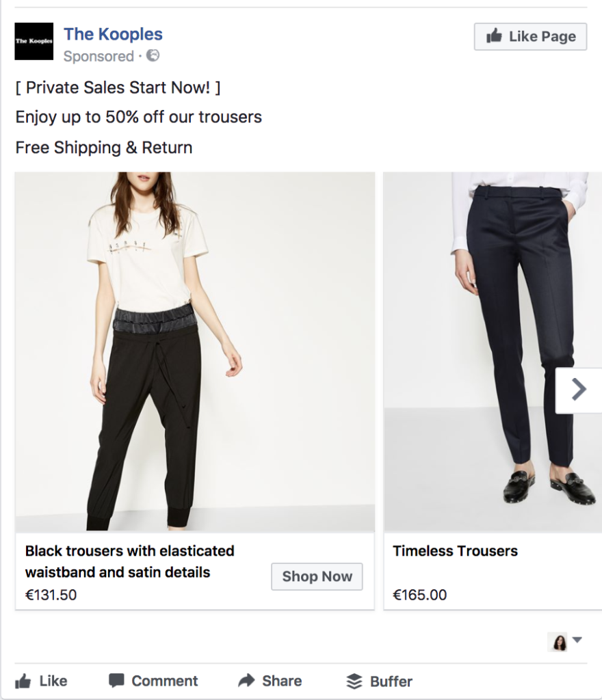602x700 pixels.
Task: Click the Private Sales Start Now text
Action: [118, 87]
